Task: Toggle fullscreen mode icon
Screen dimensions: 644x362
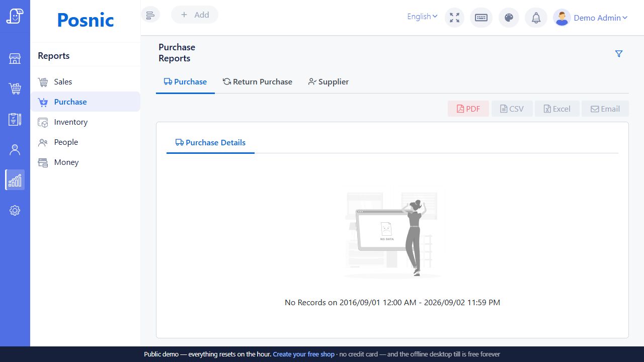Action: click(455, 18)
